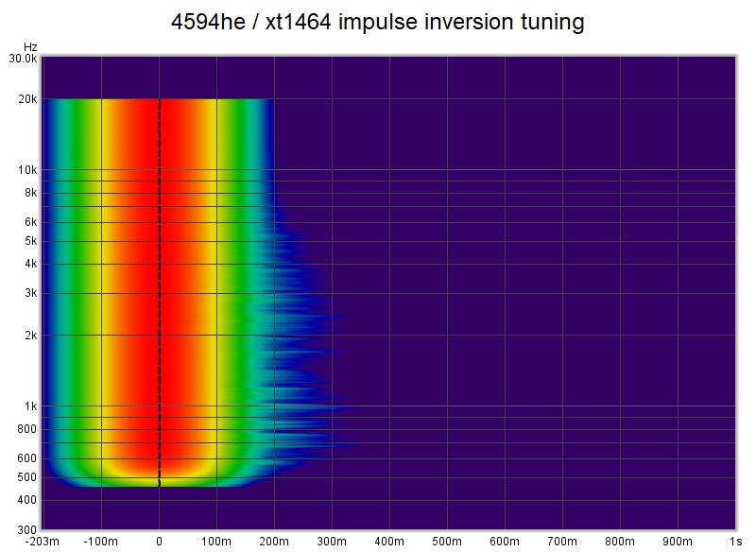Image resolution: width=756 pixels, height=552 pixels.
Task: Click the '300m' time axis label
Action: 332,542
